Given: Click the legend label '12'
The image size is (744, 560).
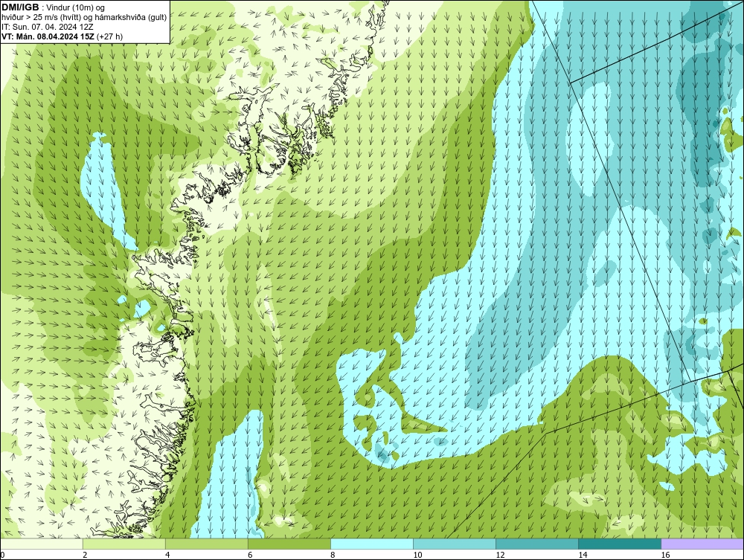Looking at the screenshot, I should point(500,555).
